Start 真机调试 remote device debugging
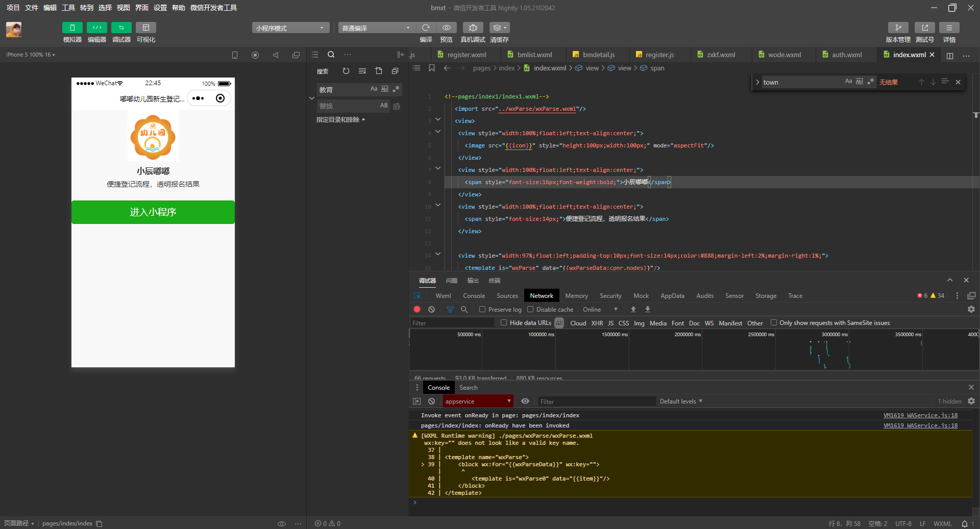980x529 pixels. [x=472, y=28]
